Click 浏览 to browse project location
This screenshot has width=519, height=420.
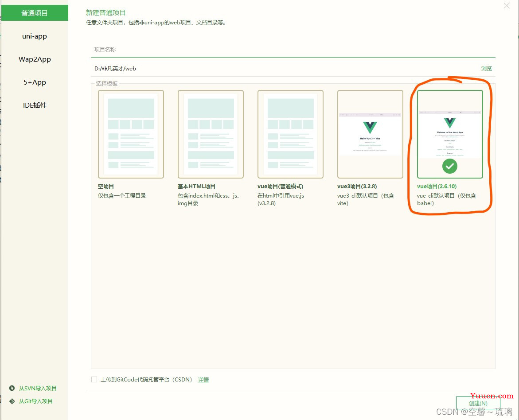(x=486, y=69)
